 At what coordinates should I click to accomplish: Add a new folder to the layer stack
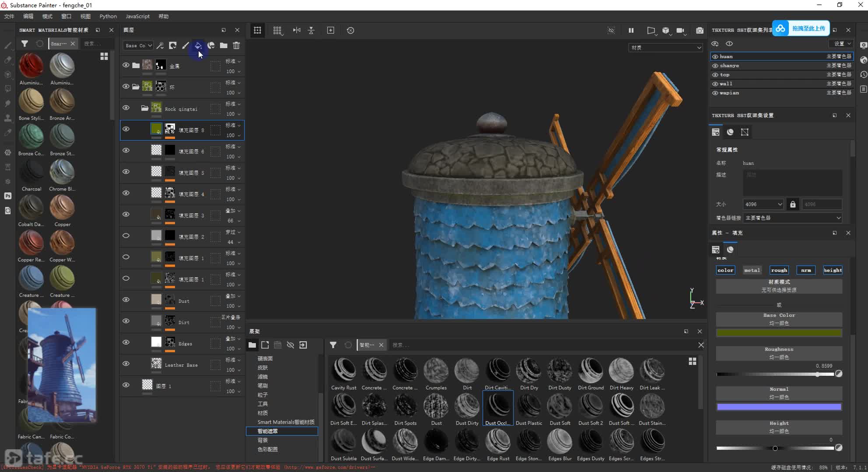[x=224, y=45]
